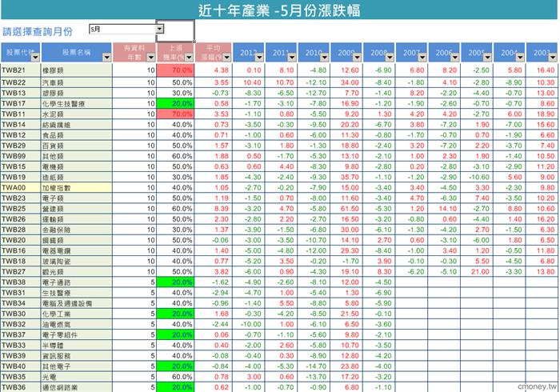Select stock code cell TWB13
Screen dimensions: 560x392
click(21, 93)
